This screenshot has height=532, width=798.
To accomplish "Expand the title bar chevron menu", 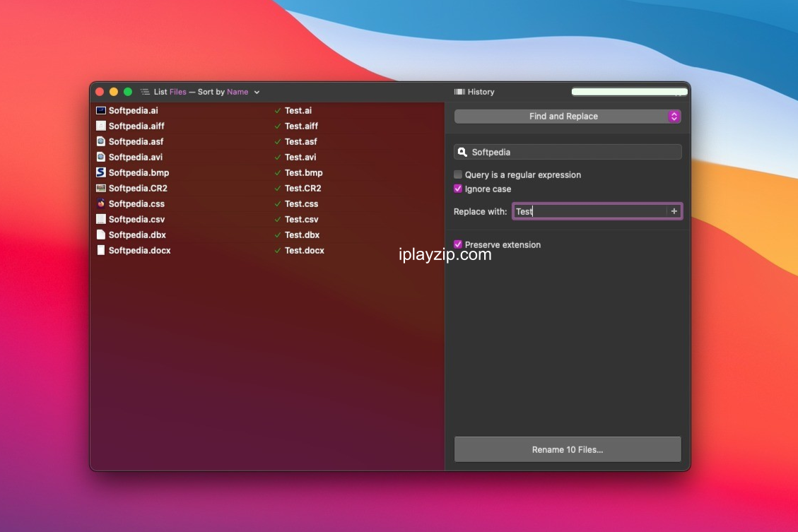I will (257, 93).
